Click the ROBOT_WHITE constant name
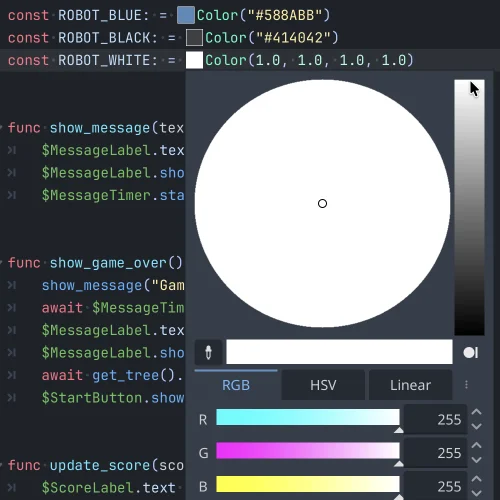500x500 pixels. [x=104, y=60]
